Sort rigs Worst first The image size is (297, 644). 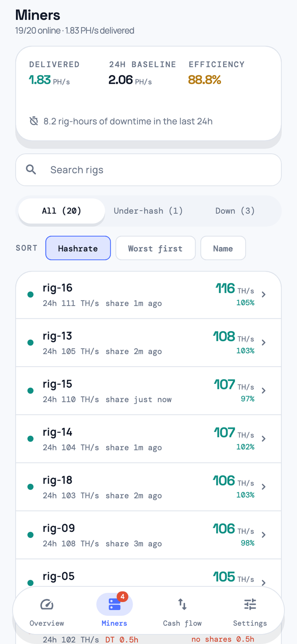point(155,248)
